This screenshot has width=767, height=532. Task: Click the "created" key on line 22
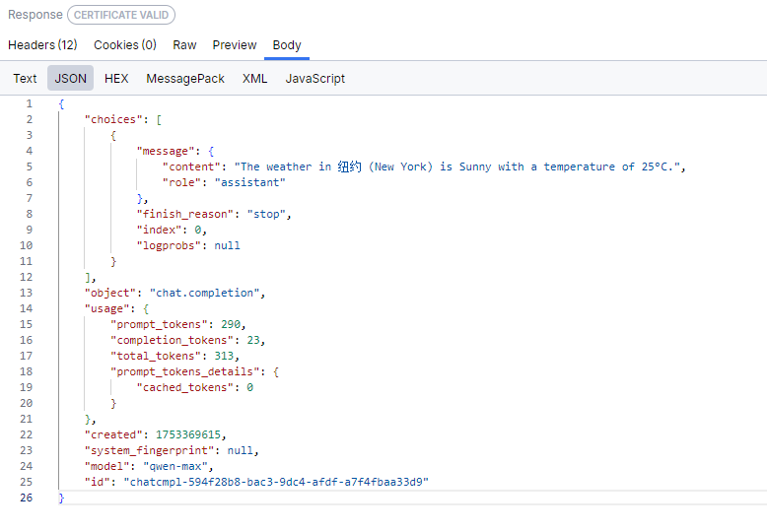113,434
